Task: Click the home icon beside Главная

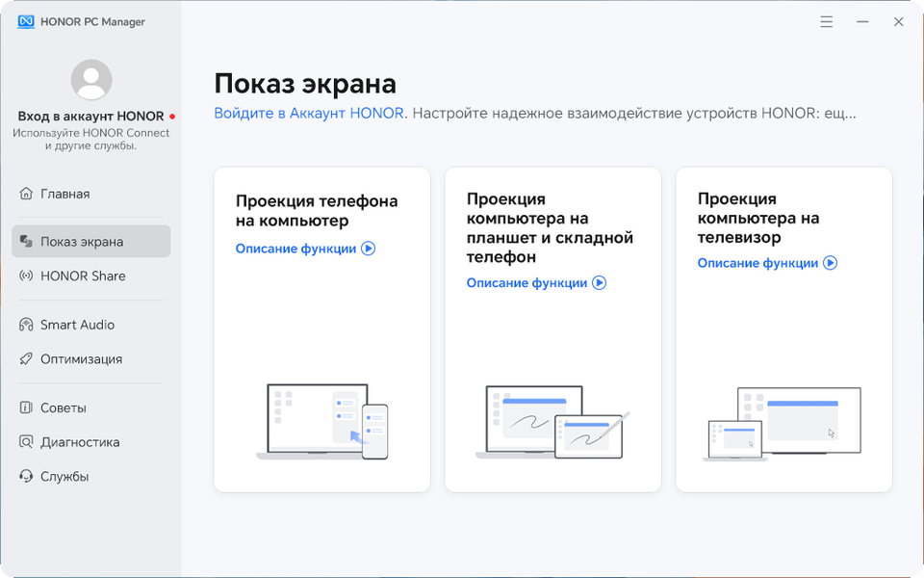Action: [26, 194]
